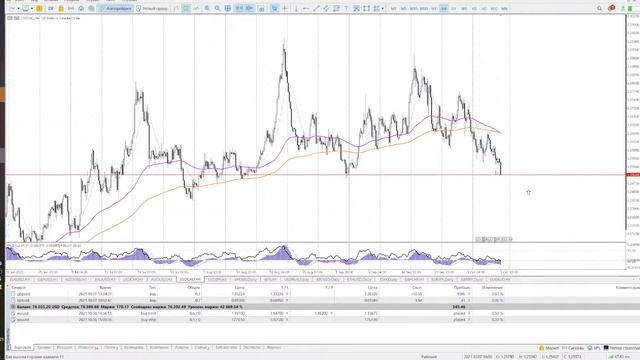Open the chart profiles icon
640x360 pixels.
tap(25, 9)
